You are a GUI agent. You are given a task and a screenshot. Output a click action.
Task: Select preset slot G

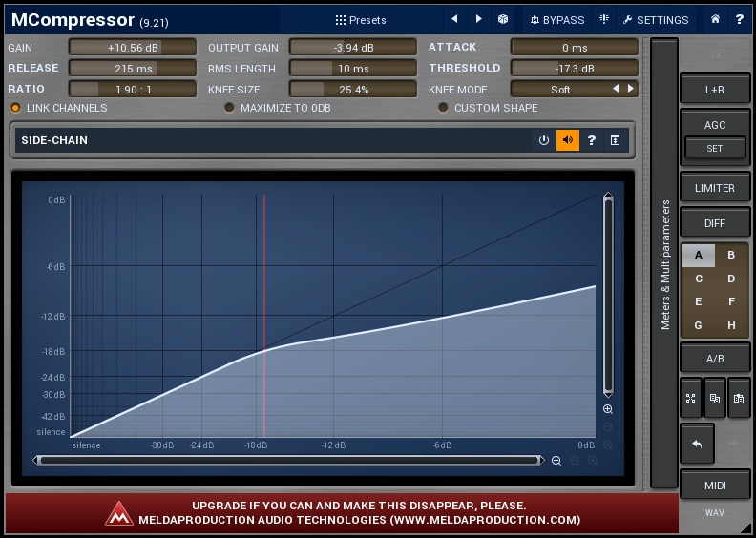(x=698, y=325)
